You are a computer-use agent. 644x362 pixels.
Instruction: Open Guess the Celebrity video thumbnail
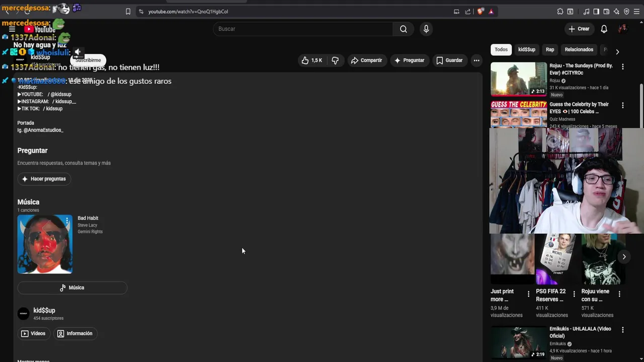(x=519, y=114)
